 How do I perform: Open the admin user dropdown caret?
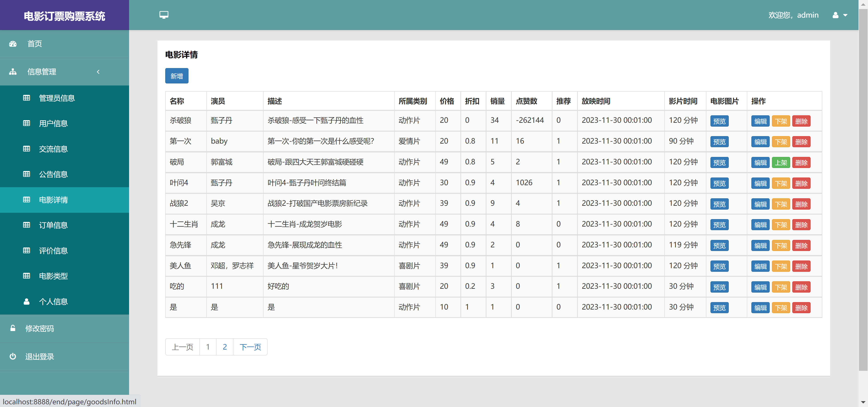[x=845, y=15]
